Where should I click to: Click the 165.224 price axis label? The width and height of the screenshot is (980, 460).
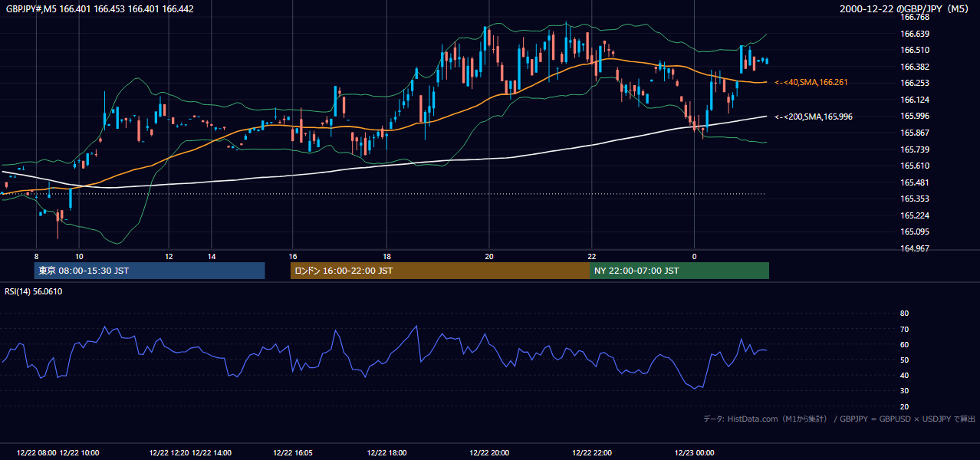(x=914, y=215)
